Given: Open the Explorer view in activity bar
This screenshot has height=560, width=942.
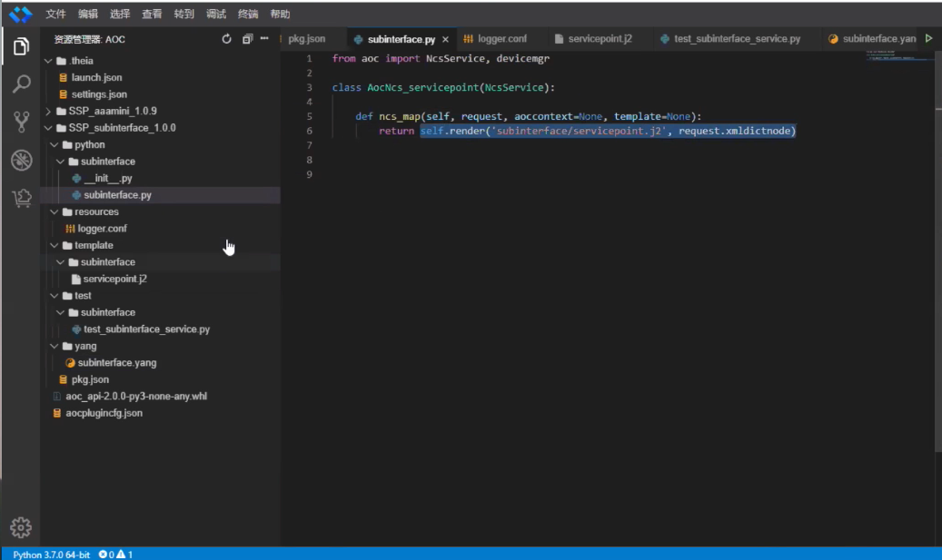Looking at the screenshot, I should (x=21, y=46).
